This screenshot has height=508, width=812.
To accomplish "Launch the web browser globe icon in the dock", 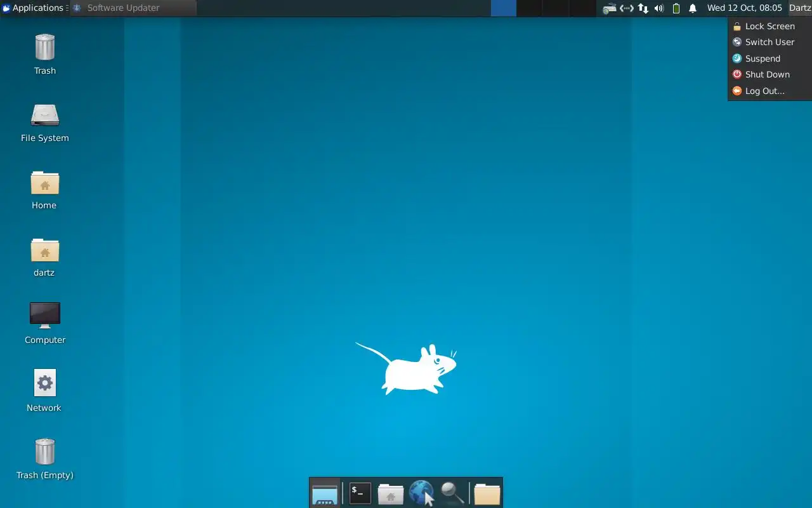I will [x=421, y=493].
